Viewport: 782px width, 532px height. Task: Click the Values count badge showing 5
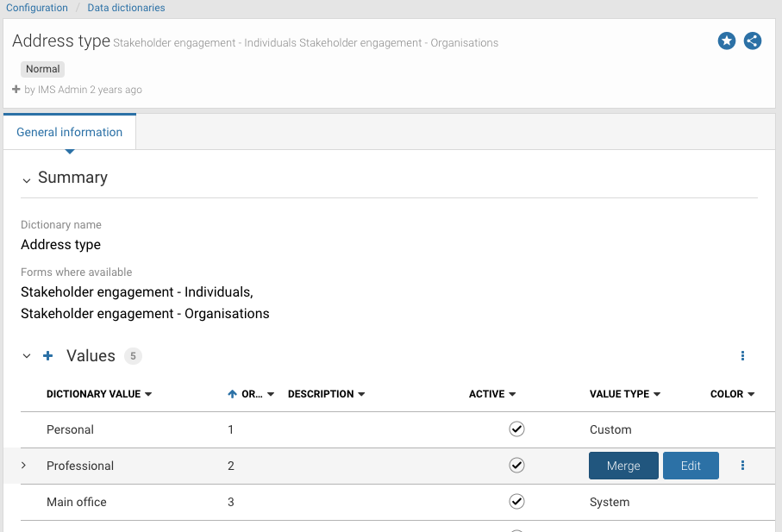point(133,356)
